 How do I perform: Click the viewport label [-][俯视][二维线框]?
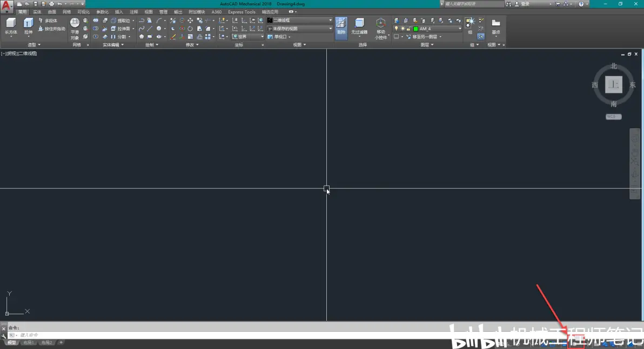pos(19,53)
